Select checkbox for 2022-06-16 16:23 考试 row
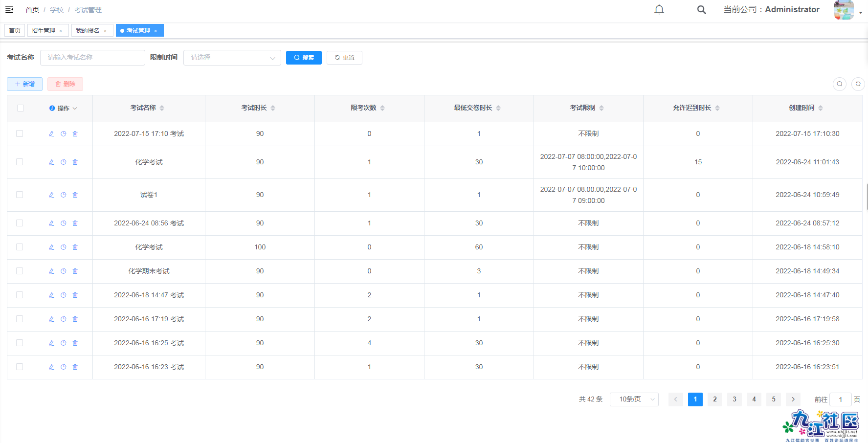The width and height of the screenshot is (868, 443). tap(20, 367)
